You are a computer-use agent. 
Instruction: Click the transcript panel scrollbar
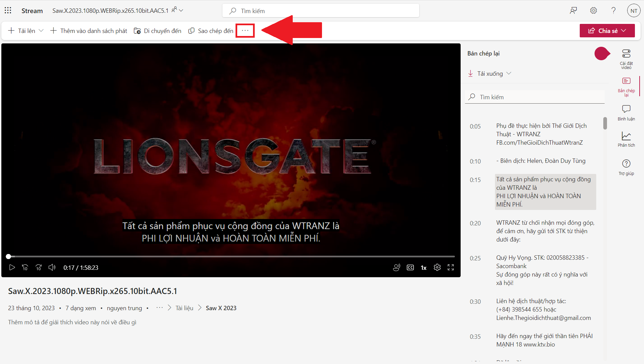click(x=605, y=123)
